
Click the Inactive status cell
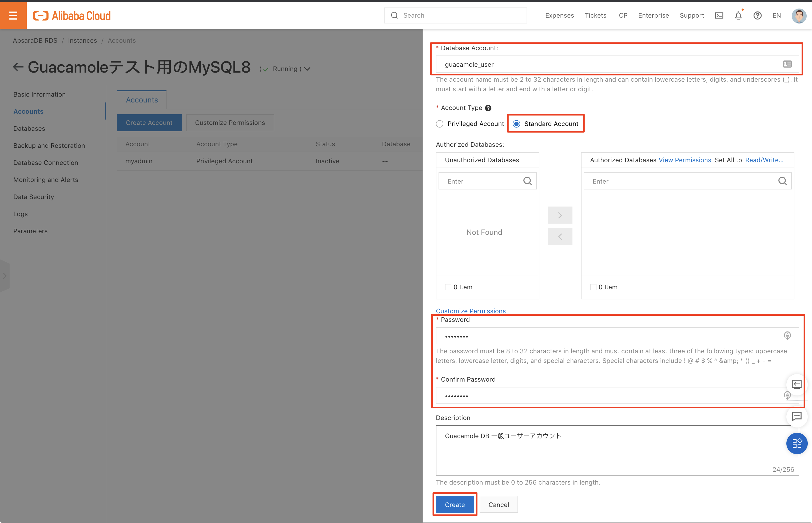(x=327, y=161)
